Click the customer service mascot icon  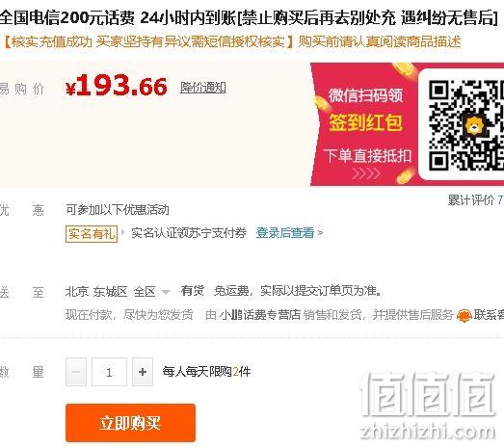click(x=464, y=316)
